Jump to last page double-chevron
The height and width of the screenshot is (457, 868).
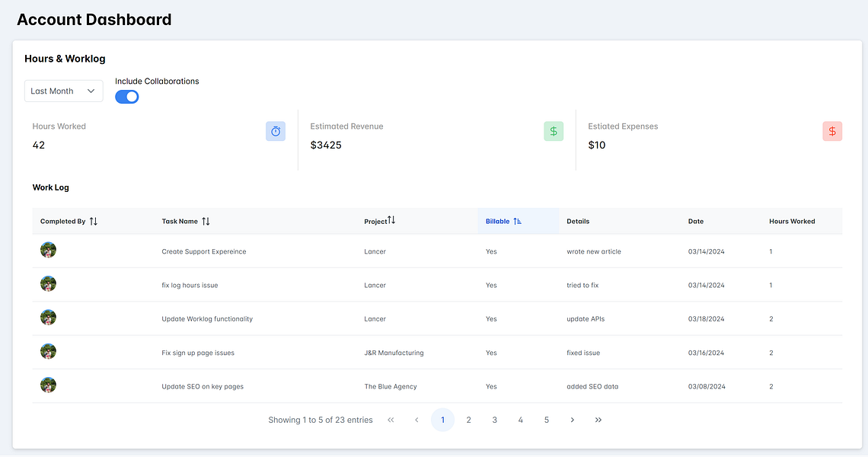tap(598, 420)
